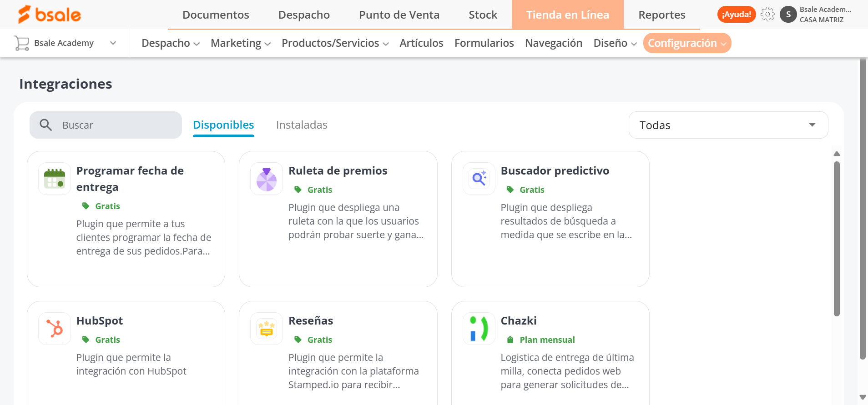Image resolution: width=868 pixels, height=405 pixels.
Task: Click the Programar fecha de entrega calendar icon
Action: coord(55,179)
